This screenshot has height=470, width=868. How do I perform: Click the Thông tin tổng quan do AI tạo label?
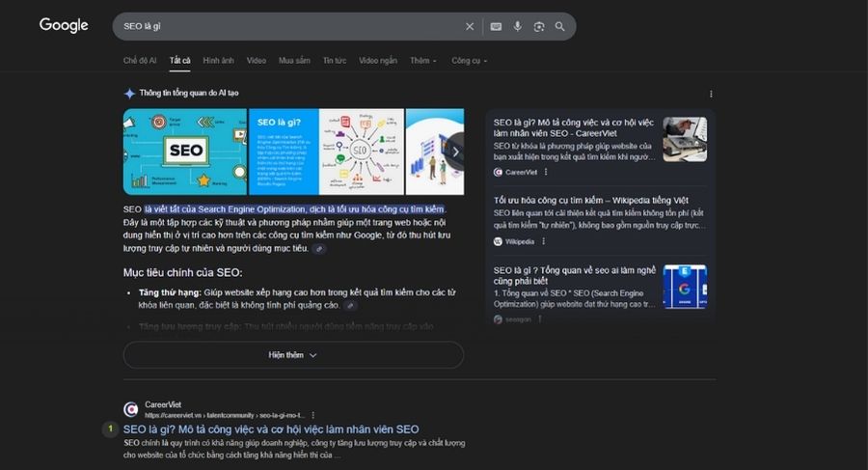189,93
